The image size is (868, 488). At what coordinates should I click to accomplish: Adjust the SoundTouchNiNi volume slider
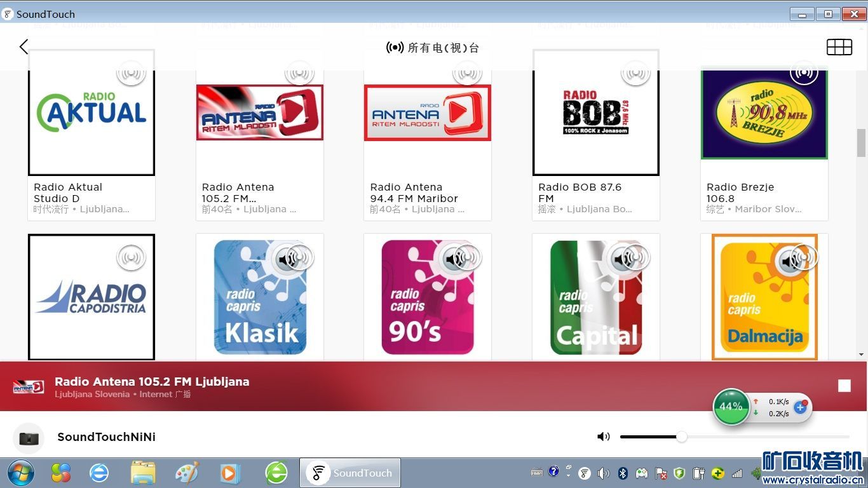point(735,437)
